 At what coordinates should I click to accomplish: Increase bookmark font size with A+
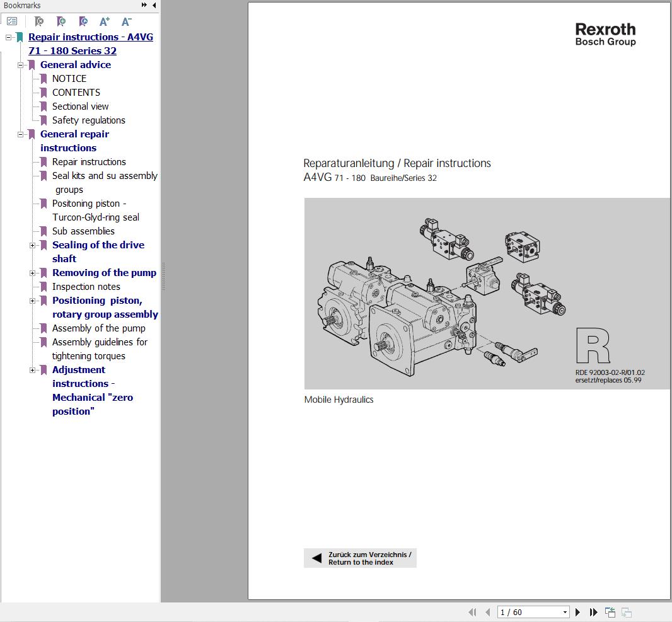105,21
